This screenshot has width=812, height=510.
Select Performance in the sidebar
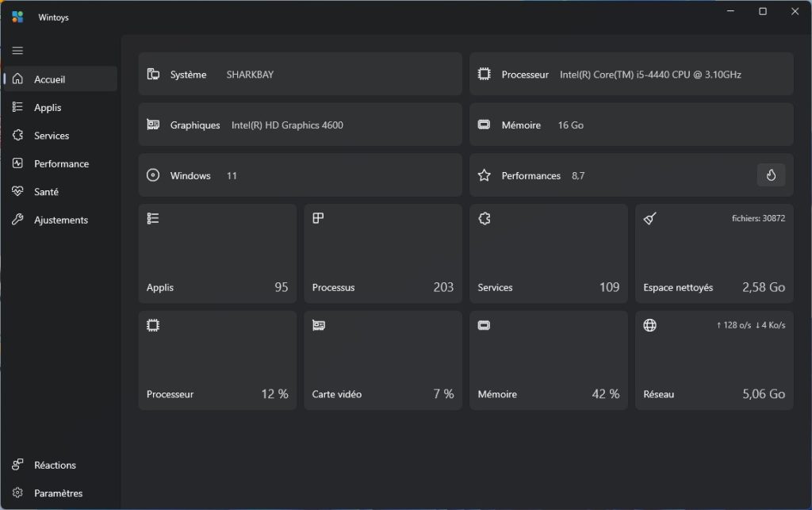60,164
